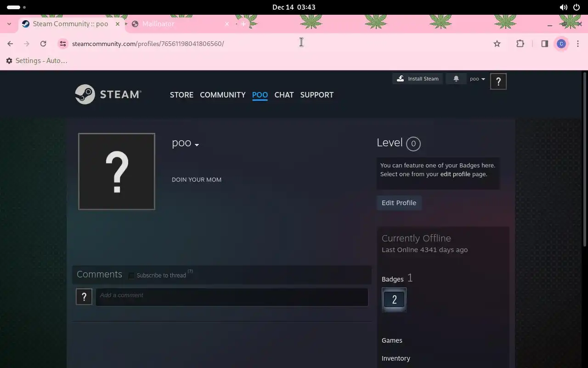Click the Steam logo in header
Viewport: 588px width, 368px height.
108,94
